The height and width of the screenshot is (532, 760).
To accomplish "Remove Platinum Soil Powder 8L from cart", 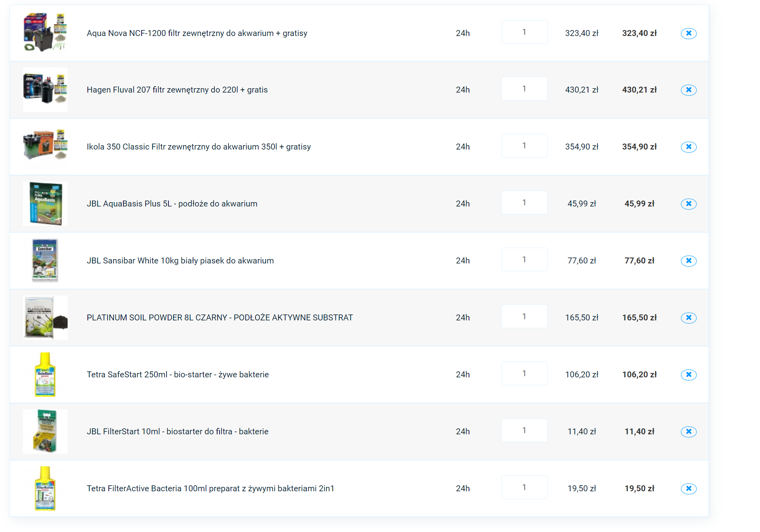I will pos(688,318).
